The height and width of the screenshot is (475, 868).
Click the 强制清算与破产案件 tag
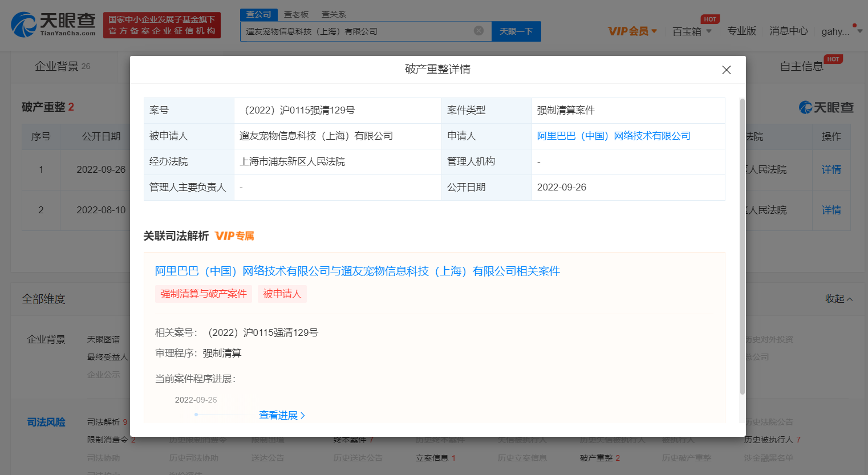point(204,294)
